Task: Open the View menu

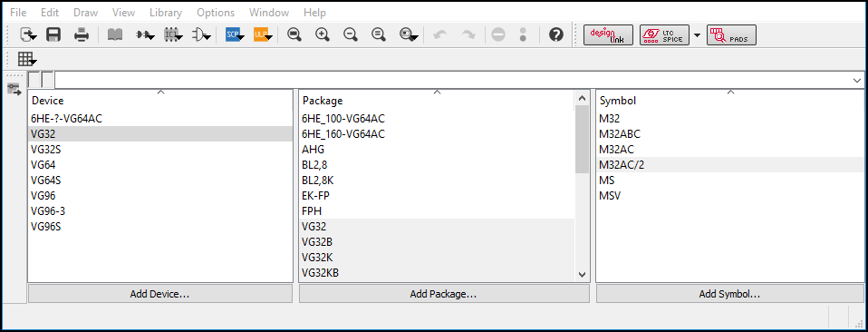Action: point(123,12)
